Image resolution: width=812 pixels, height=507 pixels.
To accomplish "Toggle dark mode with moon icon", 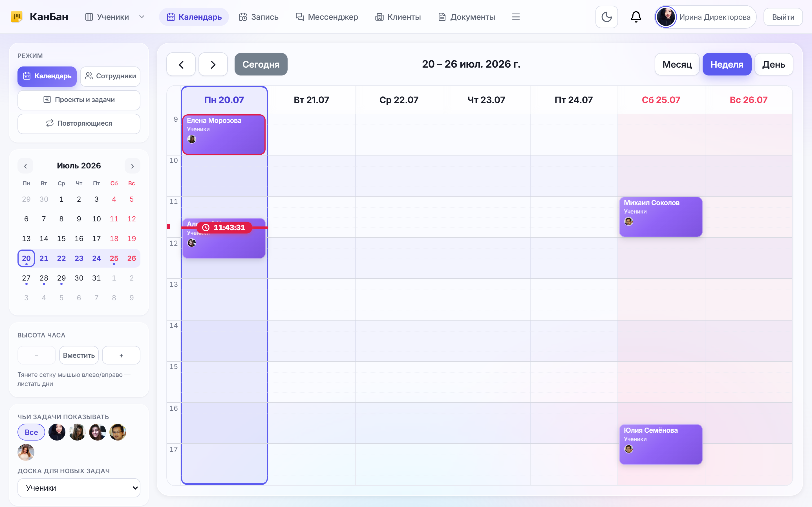I will point(606,17).
